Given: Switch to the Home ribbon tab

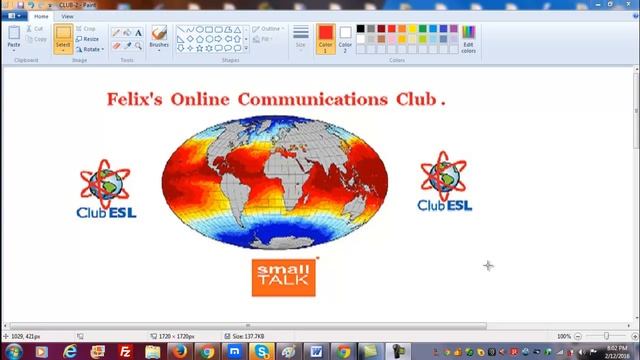Looking at the screenshot, I should point(41,16).
